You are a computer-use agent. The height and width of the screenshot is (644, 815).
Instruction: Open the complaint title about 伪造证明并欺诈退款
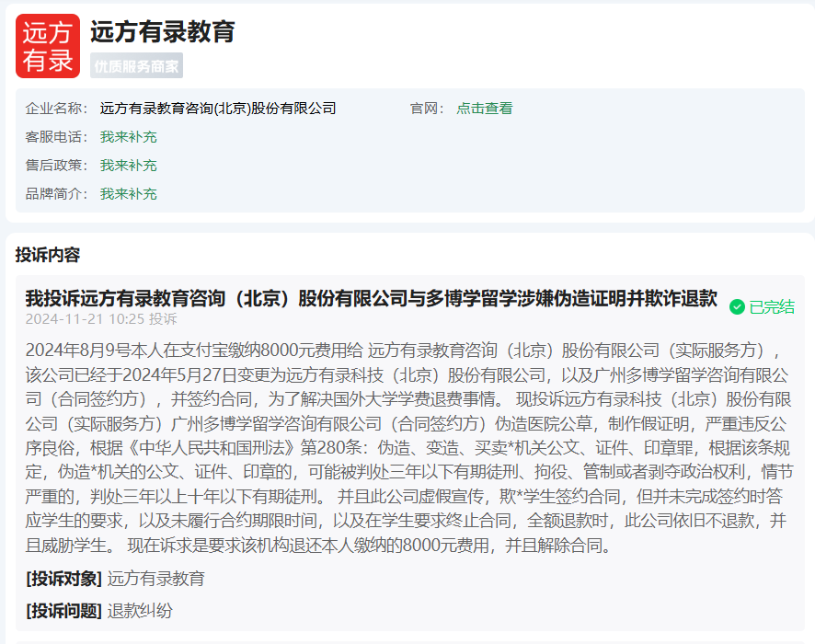point(371,298)
